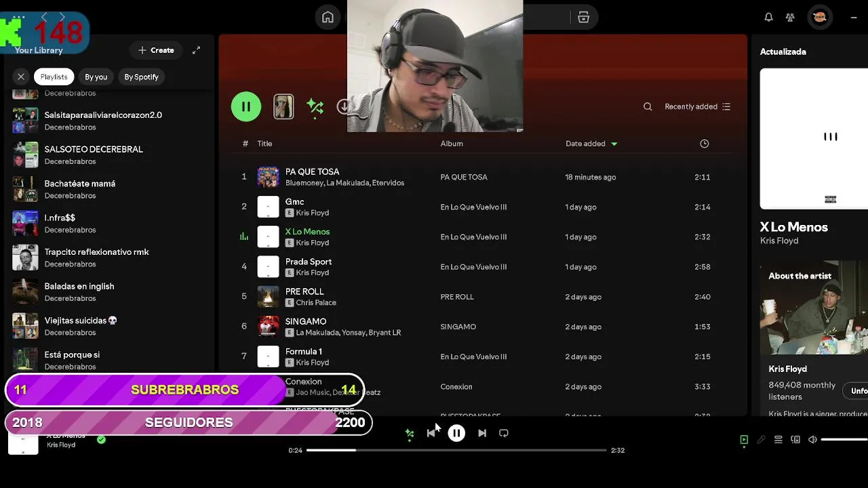Screen dimensions: 868x488
Task: Click the X Lo Menos artwork in the Actualizada panel
Action: click(x=814, y=139)
